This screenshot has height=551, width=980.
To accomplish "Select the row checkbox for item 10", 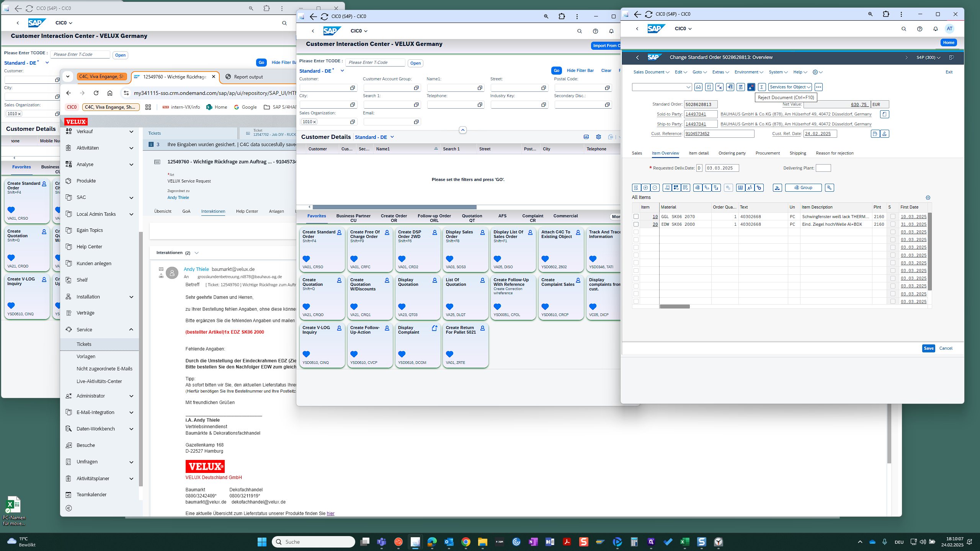I will point(636,217).
